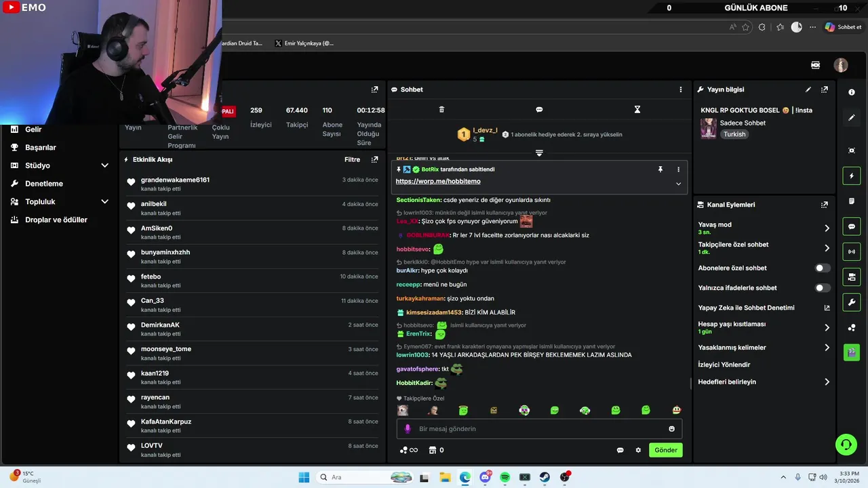This screenshot has height=488, width=868.
Task: Edit Yayın bilgisi with the pencil icon
Action: tap(808, 89)
